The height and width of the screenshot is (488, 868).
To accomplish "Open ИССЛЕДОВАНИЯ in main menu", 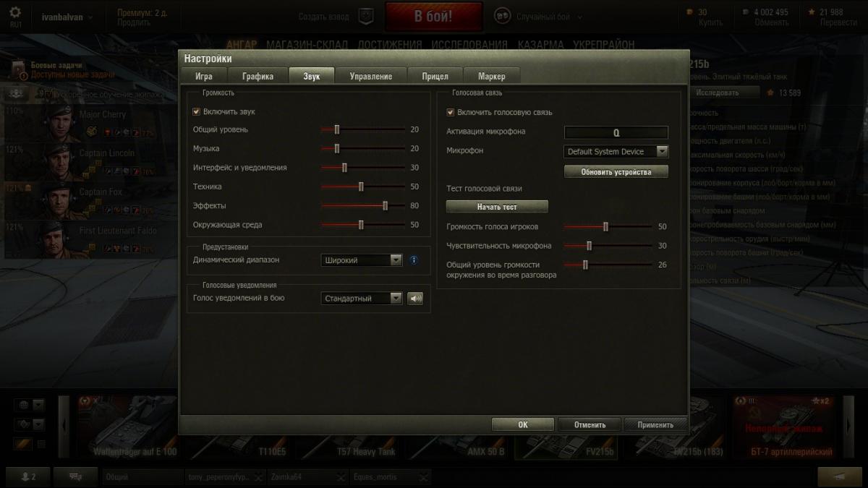I will coord(469,45).
